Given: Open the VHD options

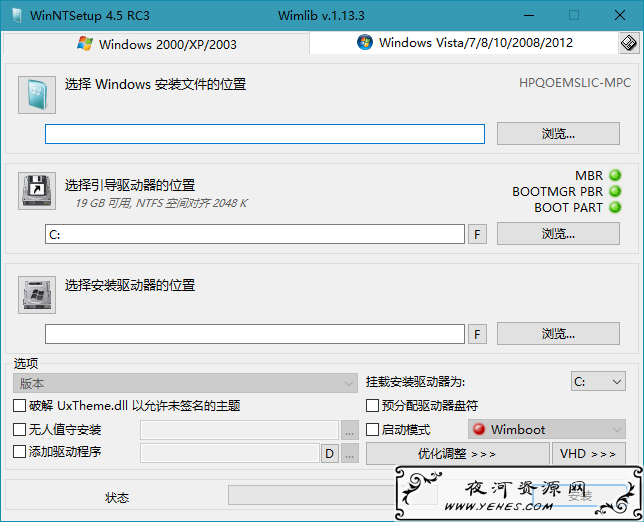Looking at the screenshot, I should coord(589,453).
